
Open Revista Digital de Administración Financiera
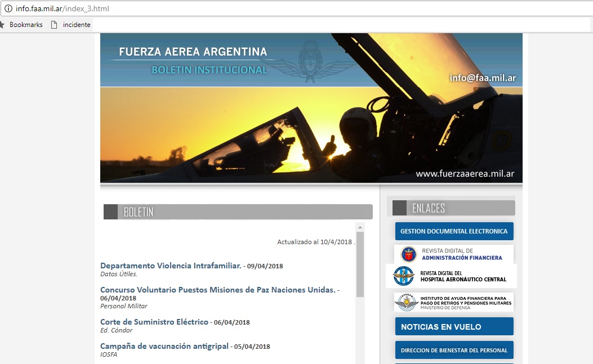[454, 254]
